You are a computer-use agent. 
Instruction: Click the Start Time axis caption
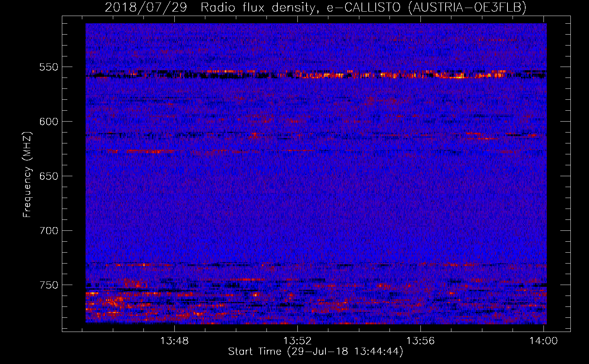click(x=316, y=352)
